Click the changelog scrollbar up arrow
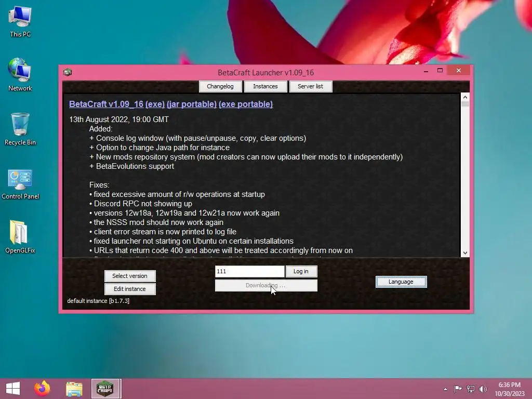This screenshot has height=399, width=532. point(465,97)
